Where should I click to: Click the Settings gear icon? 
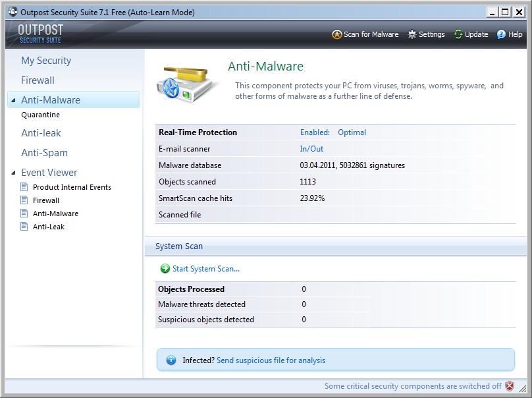tap(412, 34)
